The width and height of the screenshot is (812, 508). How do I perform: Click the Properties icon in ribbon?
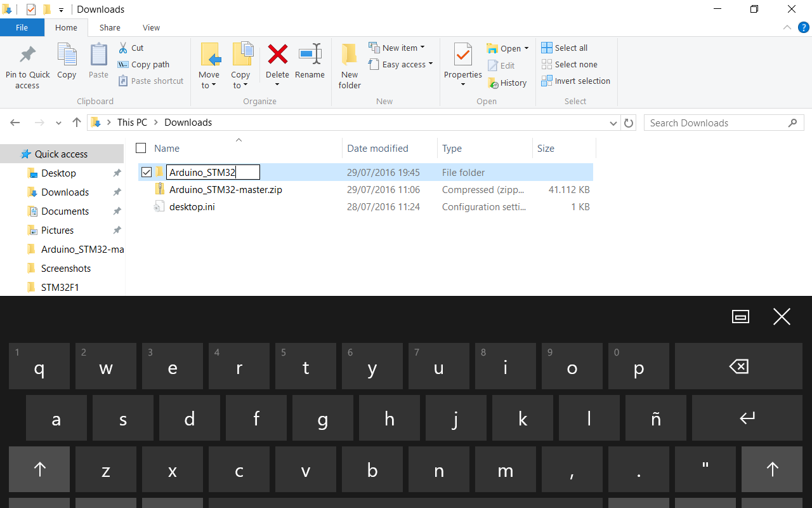point(462,55)
